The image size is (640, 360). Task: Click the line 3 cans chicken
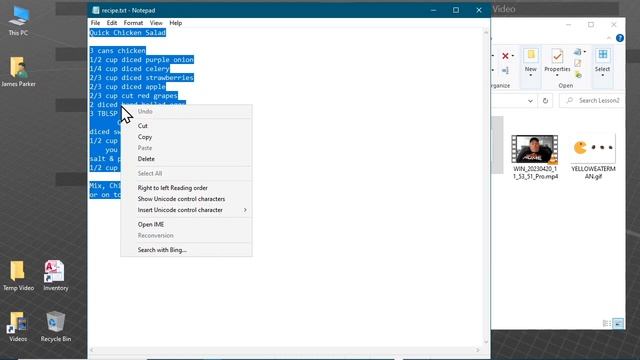[118, 51]
